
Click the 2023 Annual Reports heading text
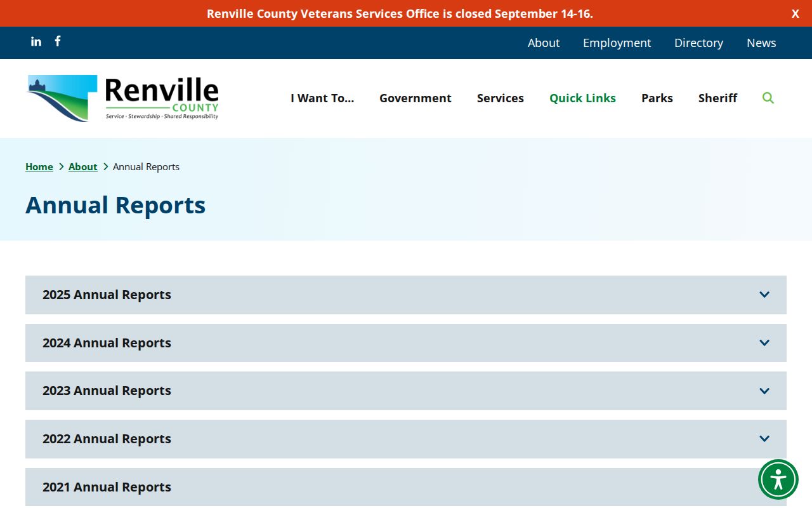[x=107, y=391]
